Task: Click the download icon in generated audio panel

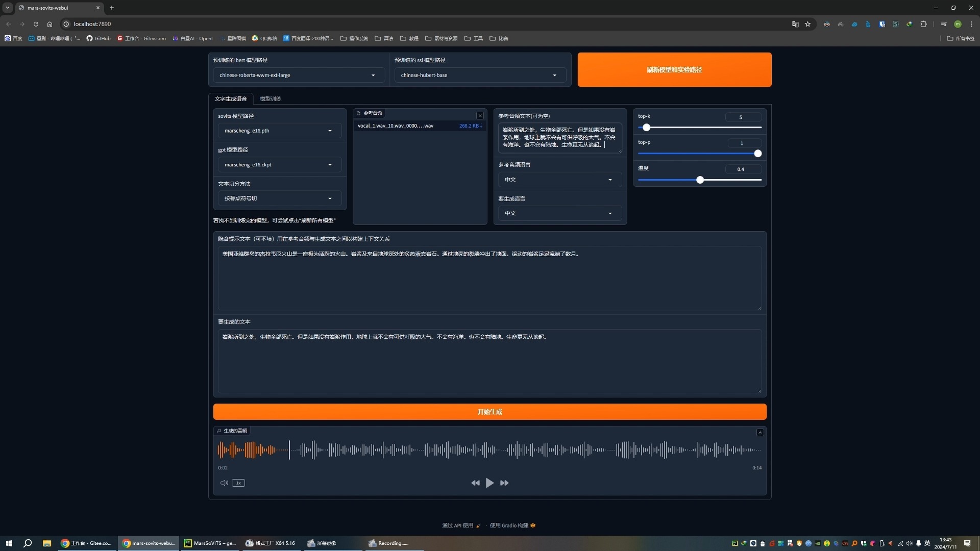Action: tap(760, 432)
